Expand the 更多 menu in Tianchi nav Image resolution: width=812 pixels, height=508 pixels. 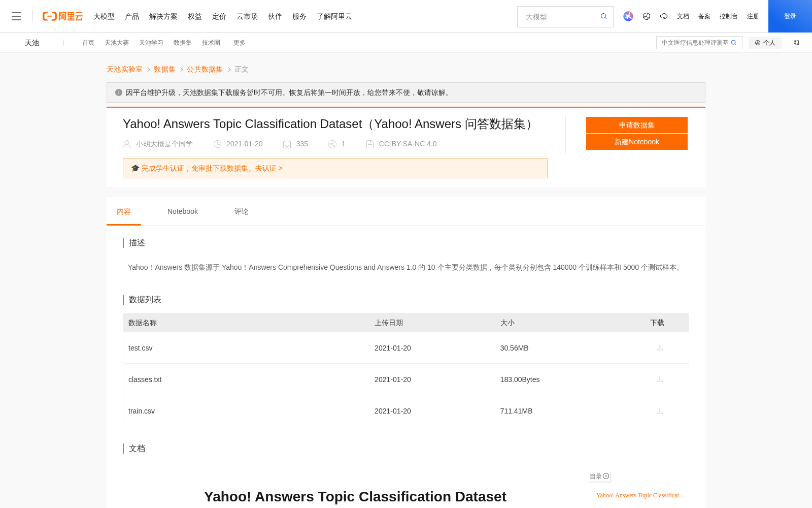click(x=240, y=43)
